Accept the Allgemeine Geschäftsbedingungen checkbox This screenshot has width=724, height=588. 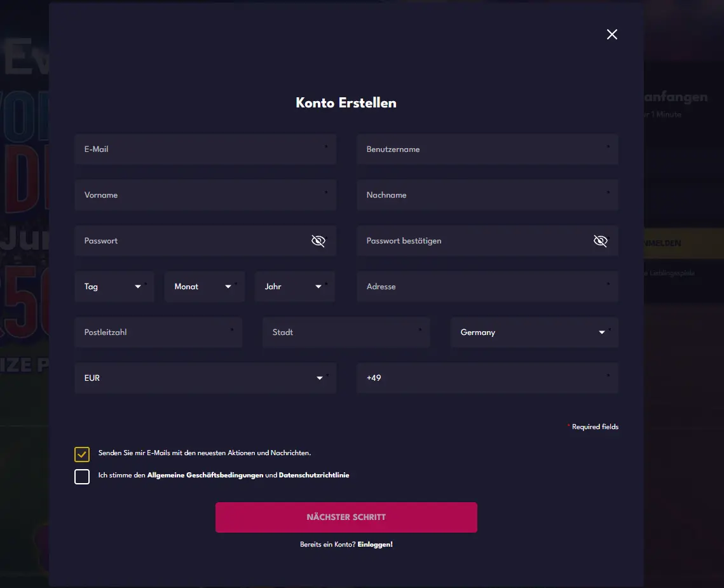point(82,476)
